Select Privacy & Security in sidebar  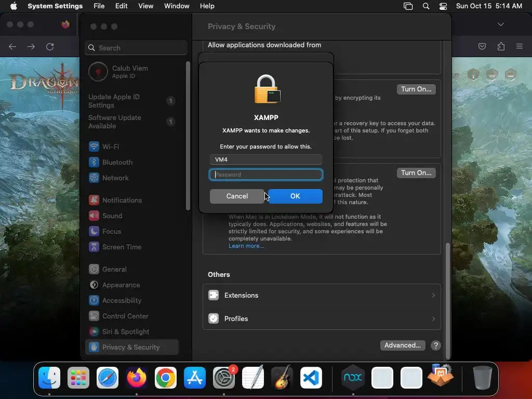[132, 347]
